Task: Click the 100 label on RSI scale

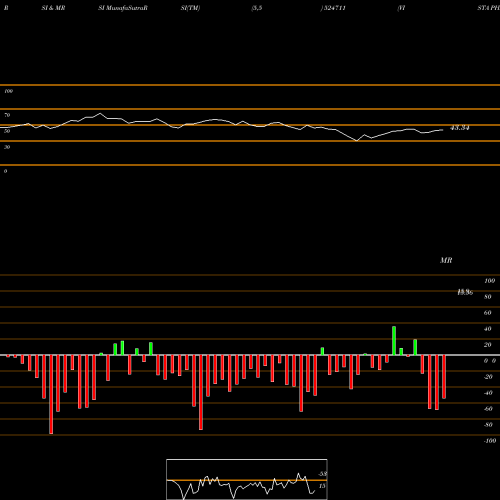Action: (x=8, y=91)
